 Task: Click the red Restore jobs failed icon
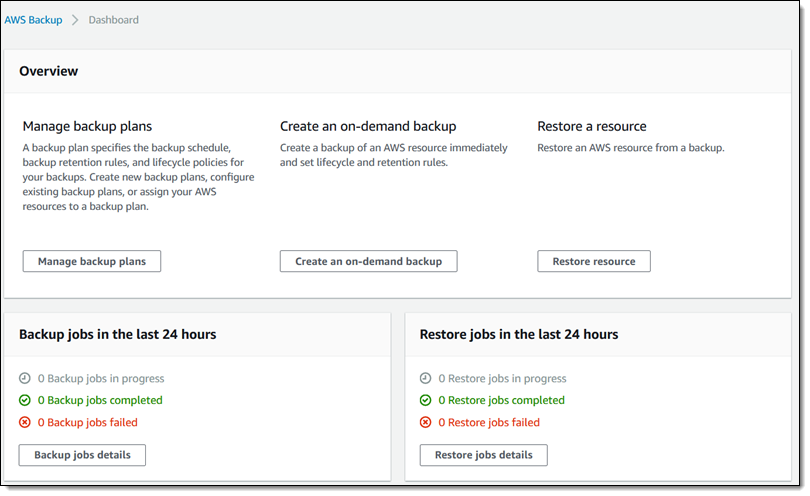[x=426, y=423]
